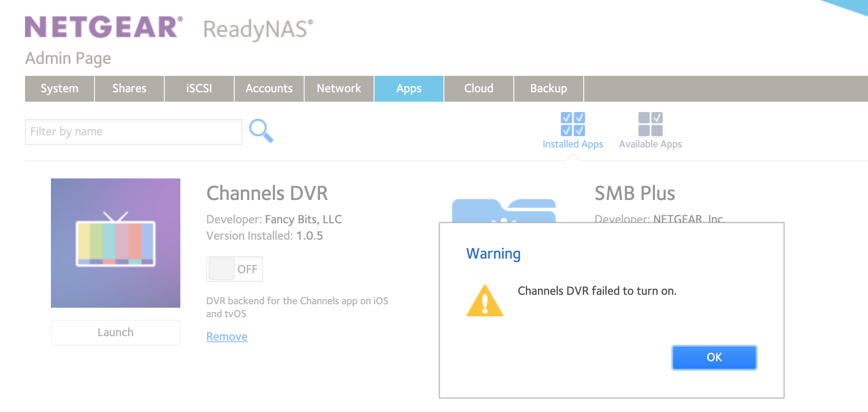The width and height of the screenshot is (868, 412).
Task: Click the ReadyNAS logo
Action: pyautogui.click(x=258, y=29)
